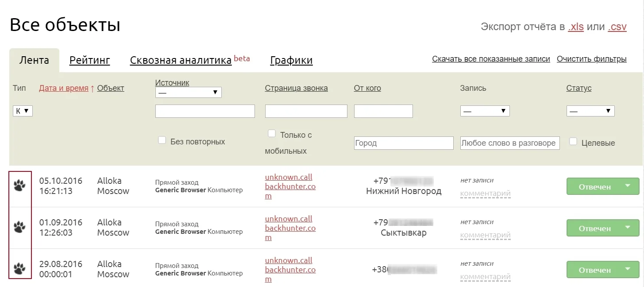Open the Источник dropdown
The width and height of the screenshot is (644, 287).
pos(188,92)
